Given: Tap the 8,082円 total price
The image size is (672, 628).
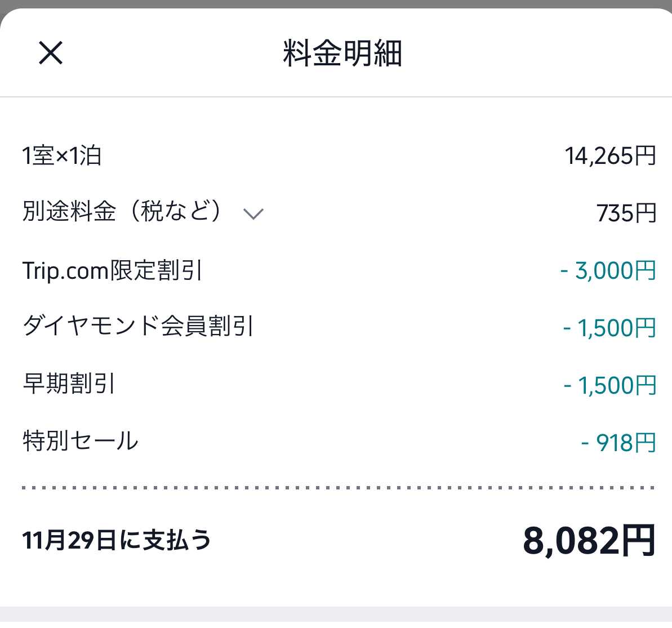Looking at the screenshot, I should click(x=589, y=541).
